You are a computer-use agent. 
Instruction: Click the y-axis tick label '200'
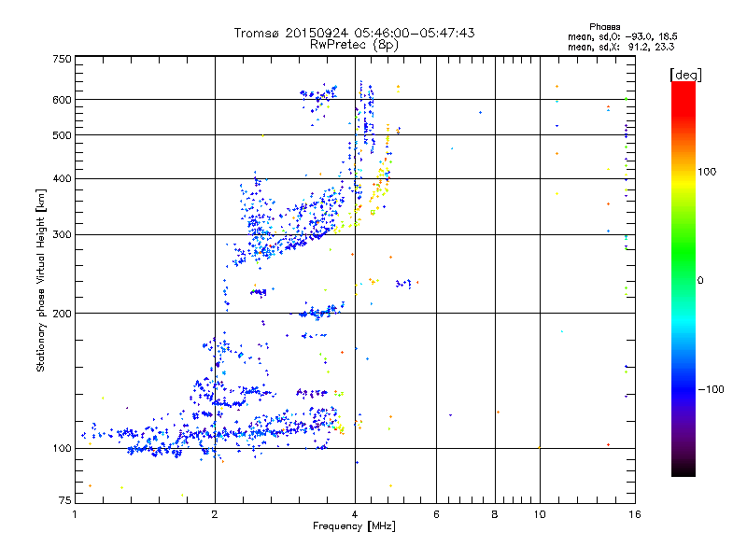(x=62, y=314)
